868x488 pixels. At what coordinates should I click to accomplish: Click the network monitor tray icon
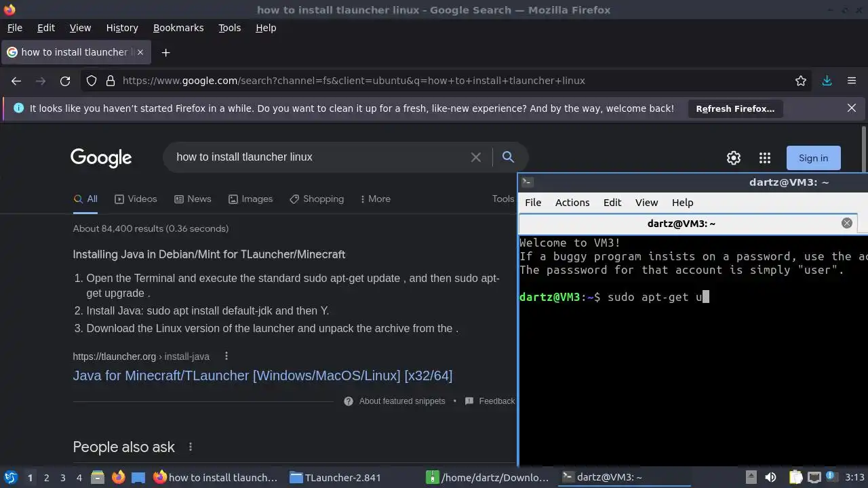tap(814, 477)
